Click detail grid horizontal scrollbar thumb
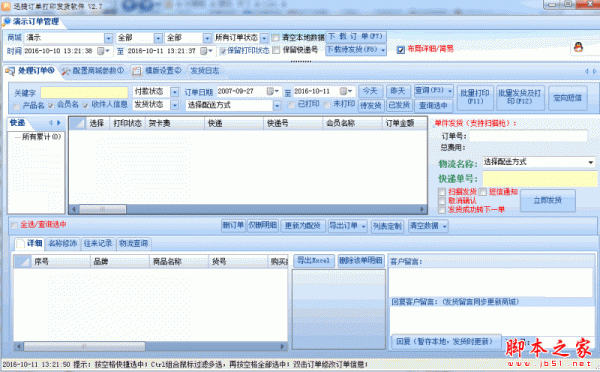The height and width of the screenshot is (372, 600). (x=84, y=346)
